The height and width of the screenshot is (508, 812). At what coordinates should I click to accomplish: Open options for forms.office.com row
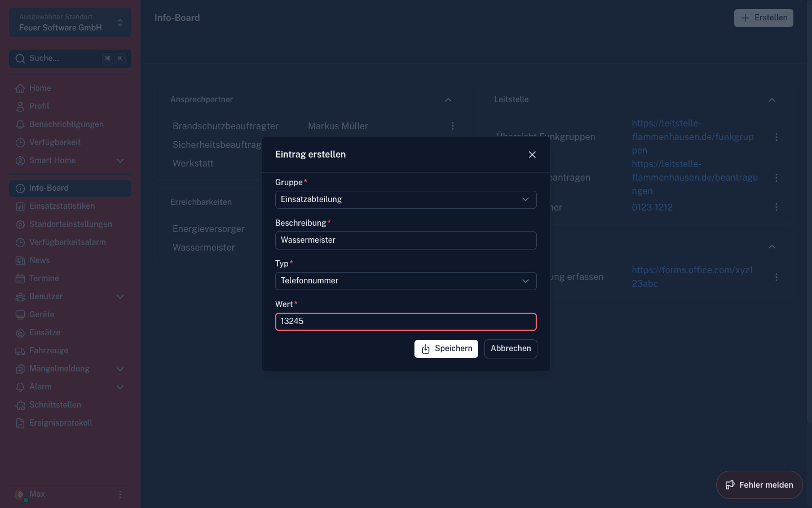(x=776, y=277)
